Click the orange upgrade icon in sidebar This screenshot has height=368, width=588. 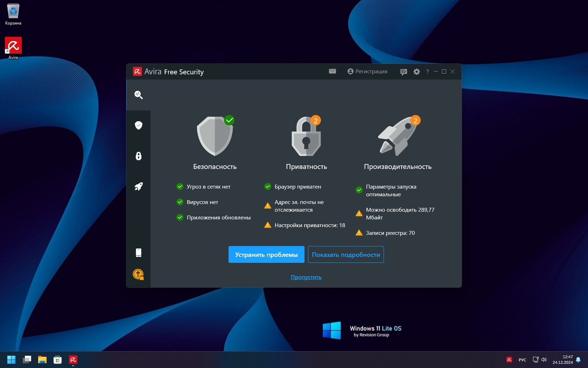[139, 274]
